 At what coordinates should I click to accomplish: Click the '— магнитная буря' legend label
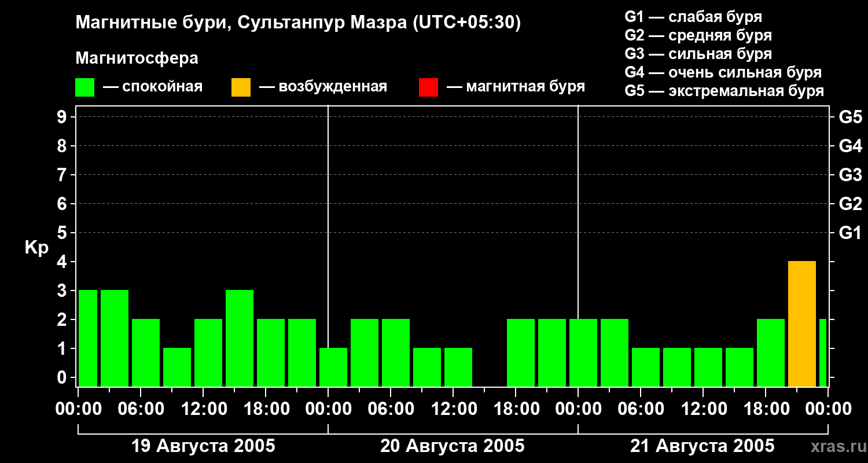(516, 87)
